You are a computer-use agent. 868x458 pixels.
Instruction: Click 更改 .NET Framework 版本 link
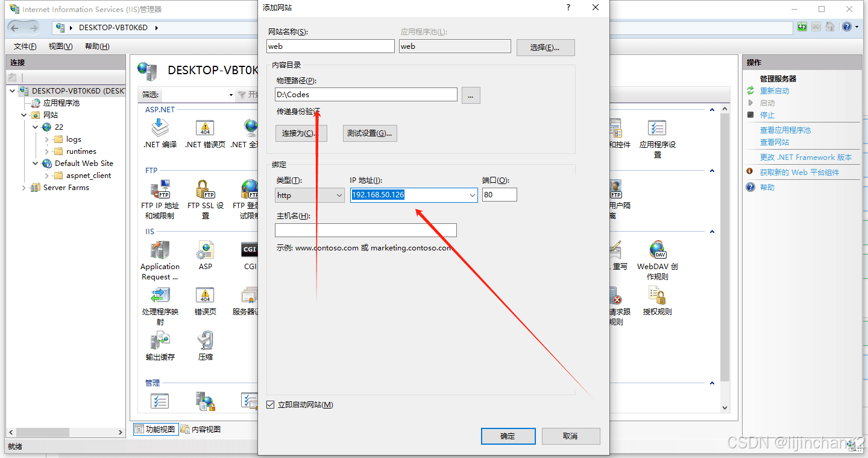point(806,157)
